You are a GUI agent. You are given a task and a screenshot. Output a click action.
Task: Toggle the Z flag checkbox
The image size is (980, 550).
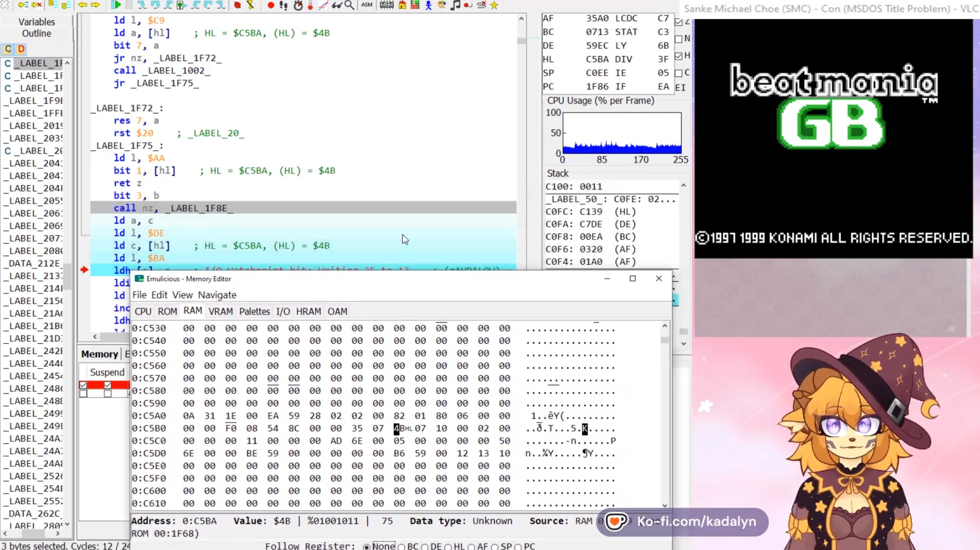coord(679,22)
